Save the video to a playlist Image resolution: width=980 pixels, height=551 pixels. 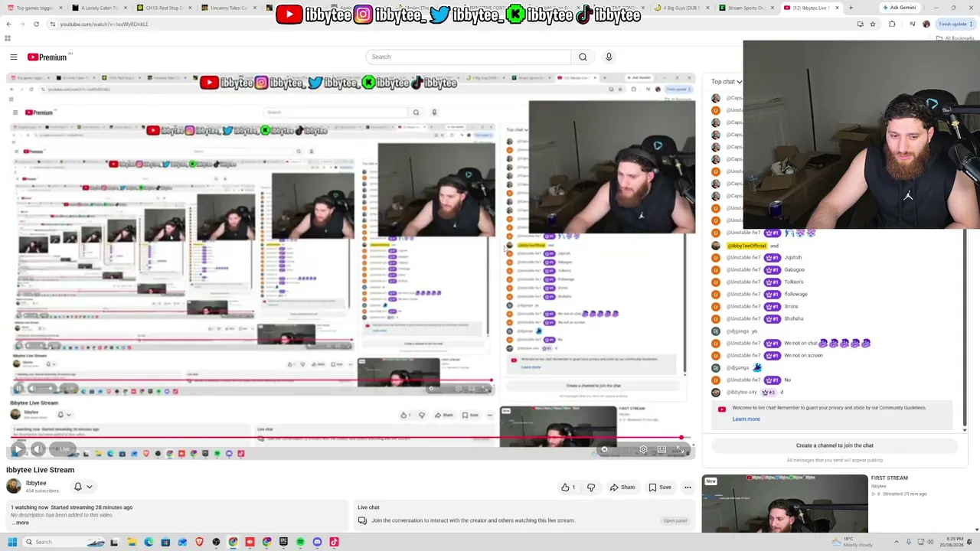(x=660, y=487)
